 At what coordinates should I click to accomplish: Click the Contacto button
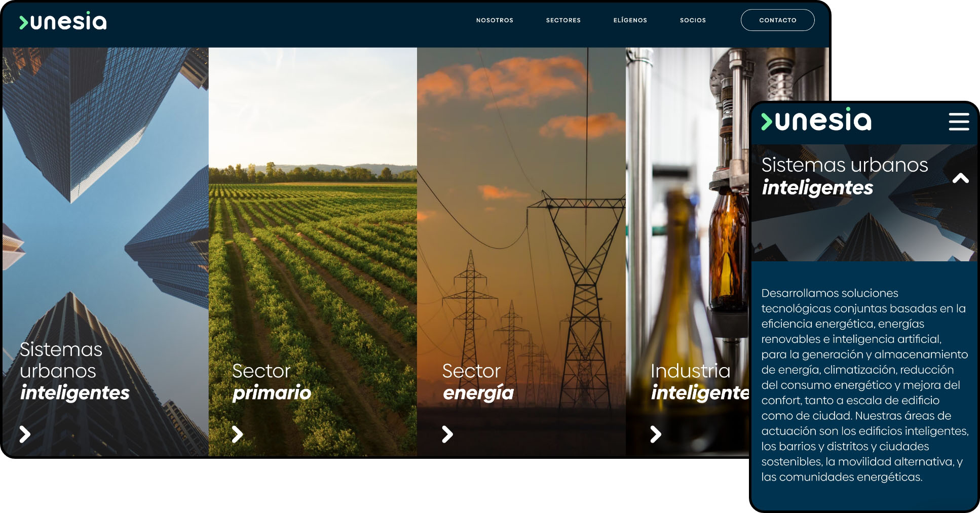click(x=777, y=20)
